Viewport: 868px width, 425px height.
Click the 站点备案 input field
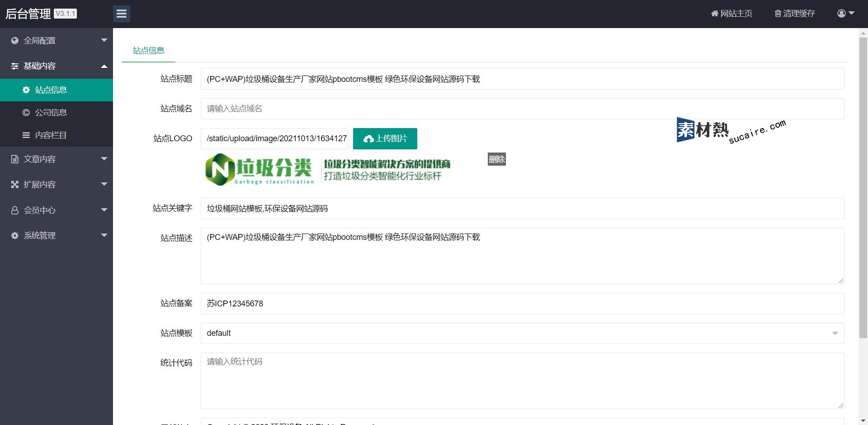point(522,303)
